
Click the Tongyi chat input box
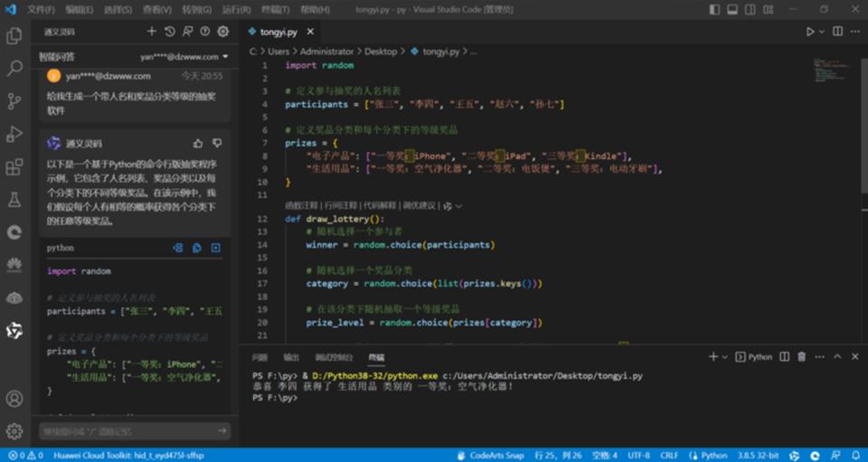tap(127, 431)
